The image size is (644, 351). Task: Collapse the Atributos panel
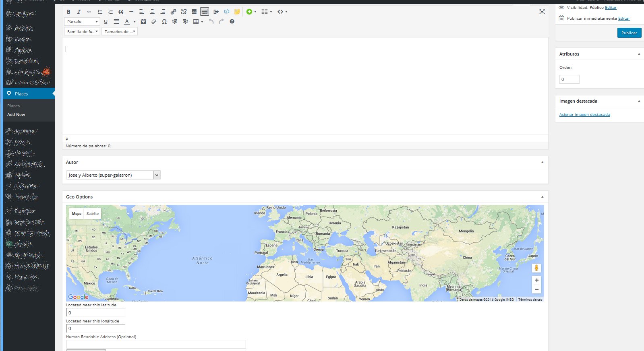point(639,54)
